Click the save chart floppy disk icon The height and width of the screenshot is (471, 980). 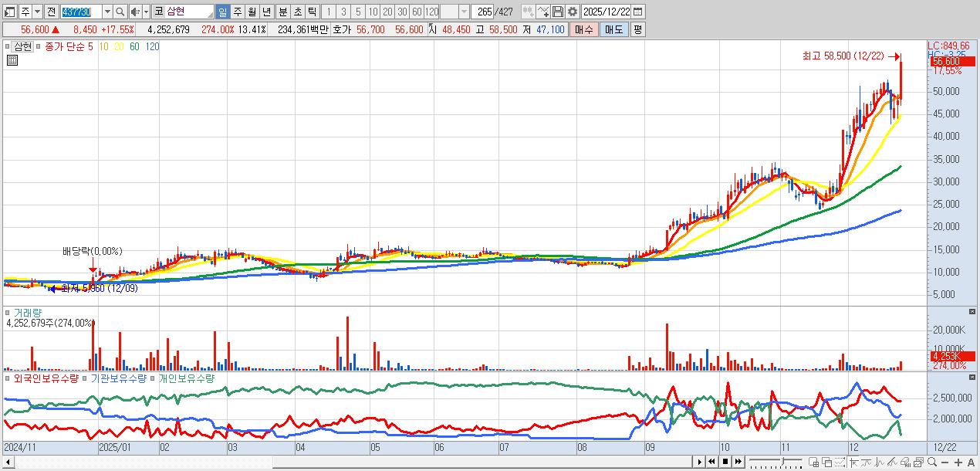tap(557, 12)
